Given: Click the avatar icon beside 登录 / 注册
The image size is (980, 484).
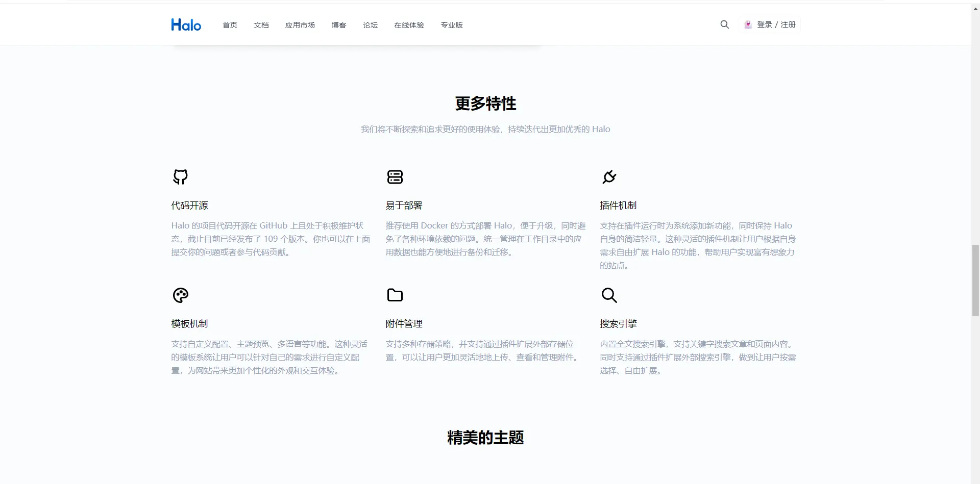Looking at the screenshot, I should coord(748,24).
